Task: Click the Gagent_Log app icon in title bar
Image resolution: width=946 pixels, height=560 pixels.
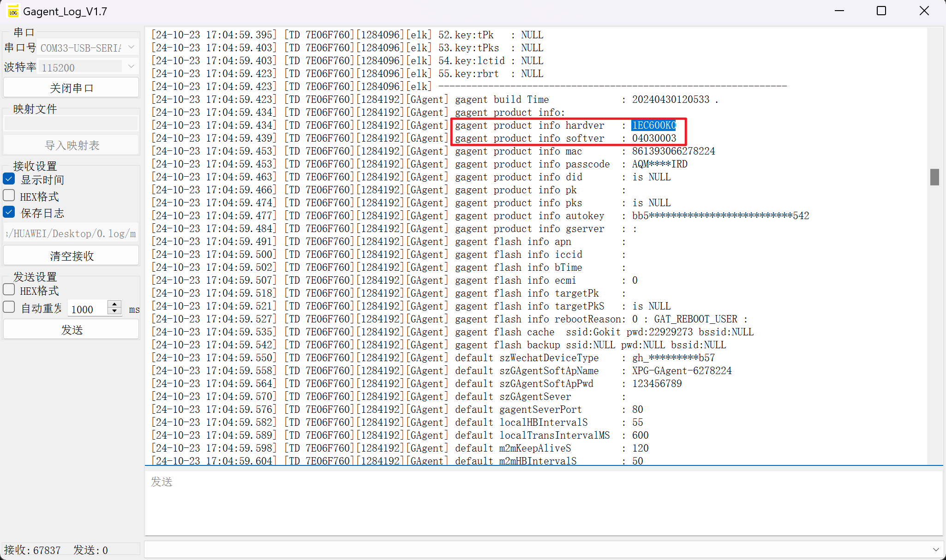Action: [x=13, y=11]
